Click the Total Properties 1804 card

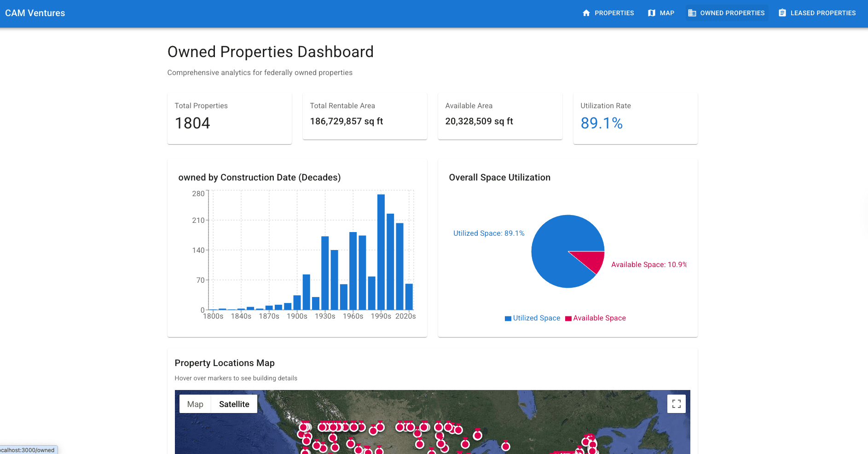click(x=229, y=118)
